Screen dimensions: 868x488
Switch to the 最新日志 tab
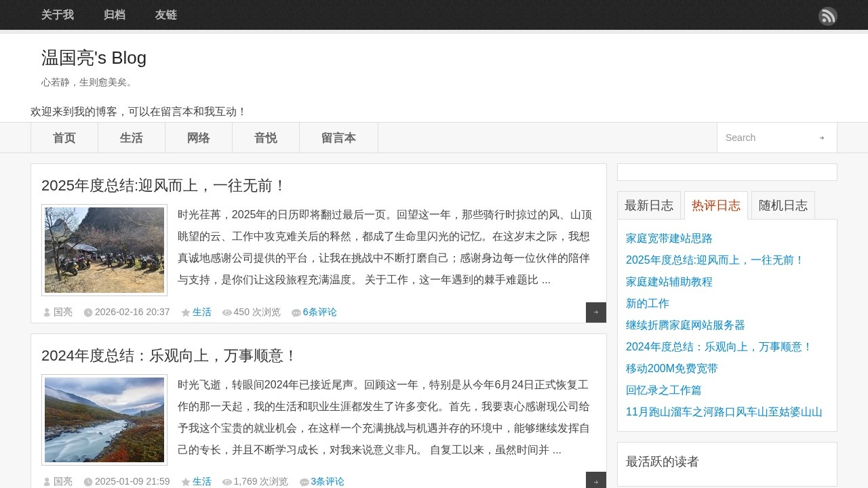649,205
